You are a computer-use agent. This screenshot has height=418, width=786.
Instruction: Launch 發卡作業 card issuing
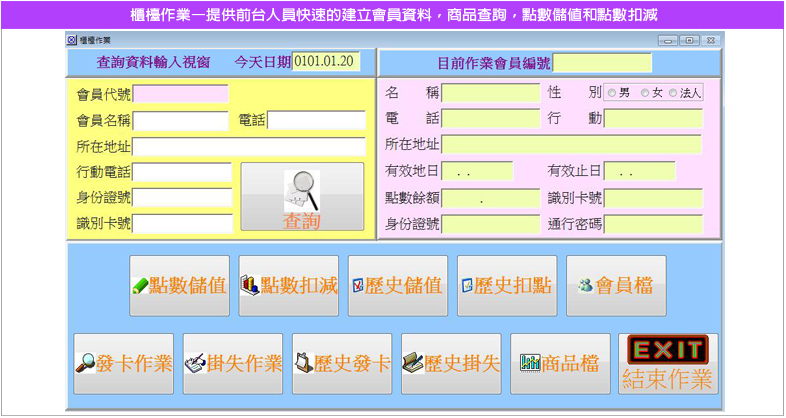point(124,364)
